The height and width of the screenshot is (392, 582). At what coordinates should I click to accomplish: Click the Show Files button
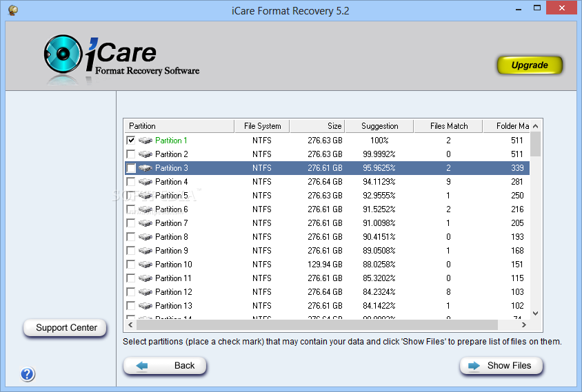point(501,366)
